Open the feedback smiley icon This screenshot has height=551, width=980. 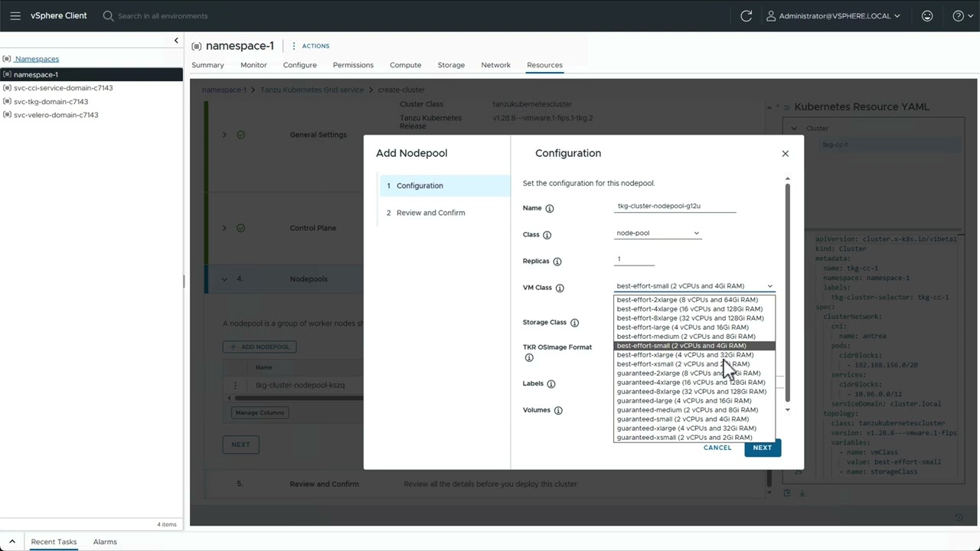(x=927, y=15)
